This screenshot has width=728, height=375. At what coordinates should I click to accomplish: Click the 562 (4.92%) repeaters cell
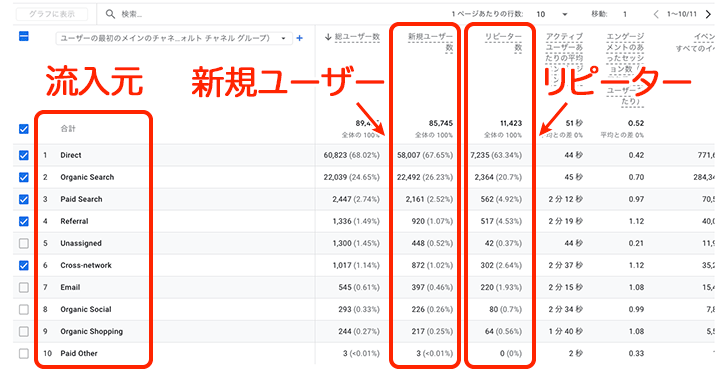point(501,199)
